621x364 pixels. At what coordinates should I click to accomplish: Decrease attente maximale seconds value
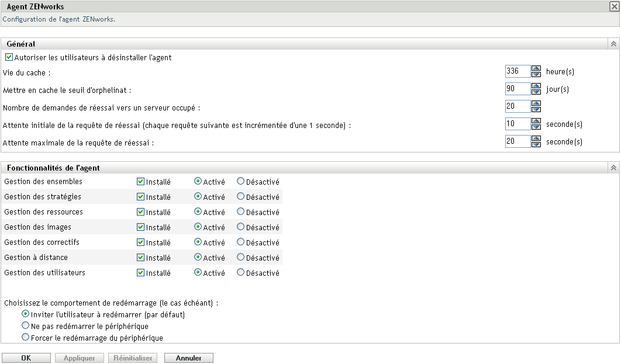[x=536, y=144]
